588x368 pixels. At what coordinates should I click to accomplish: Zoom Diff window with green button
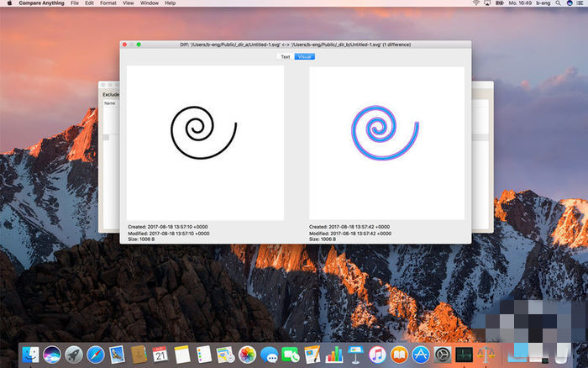[139, 45]
